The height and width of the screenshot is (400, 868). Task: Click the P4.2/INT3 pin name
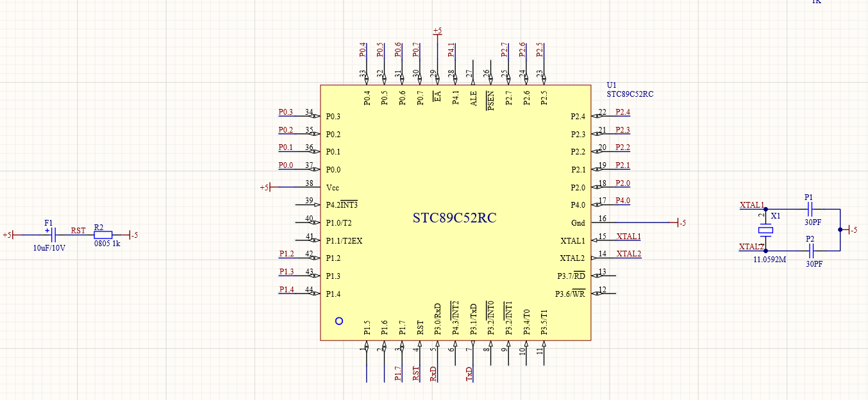point(341,205)
